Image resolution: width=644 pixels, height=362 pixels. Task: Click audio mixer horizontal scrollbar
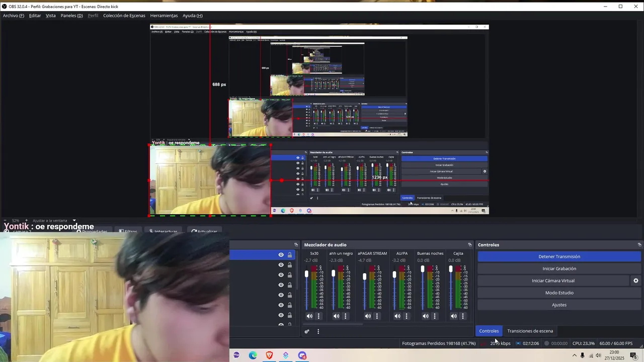(x=333, y=324)
